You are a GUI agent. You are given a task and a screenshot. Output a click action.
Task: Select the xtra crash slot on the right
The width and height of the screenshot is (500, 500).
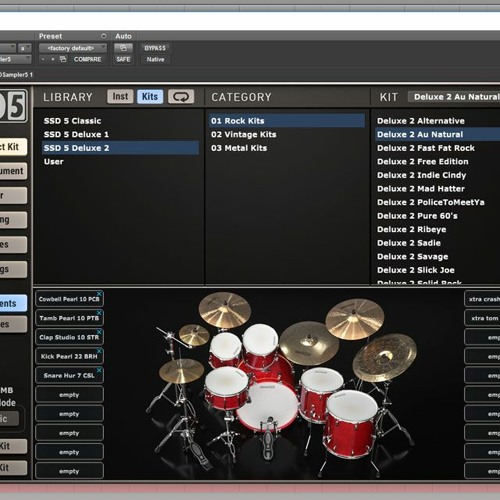(x=482, y=299)
